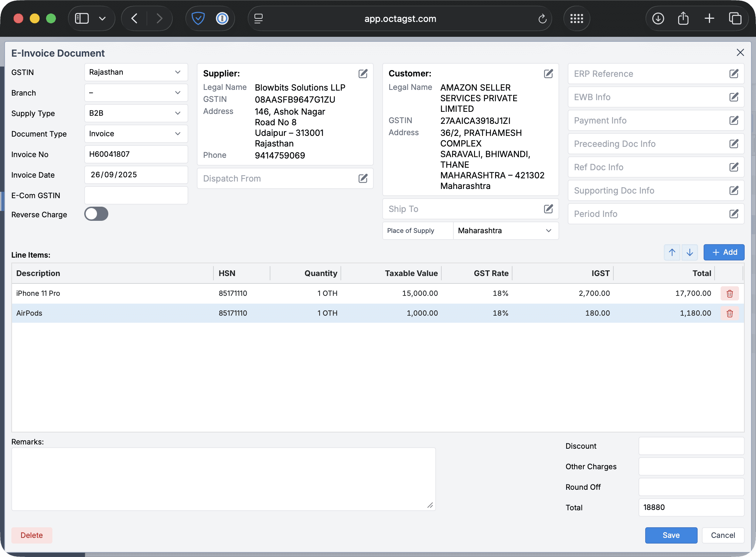Click the Save button
The height and width of the screenshot is (557, 756).
pyautogui.click(x=671, y=535)
